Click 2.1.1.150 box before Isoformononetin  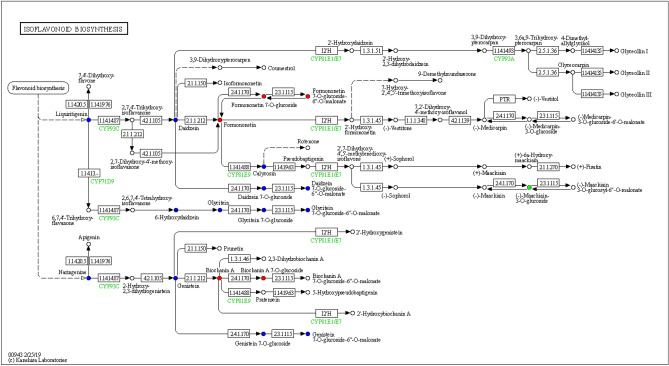[x=195, y=82]
